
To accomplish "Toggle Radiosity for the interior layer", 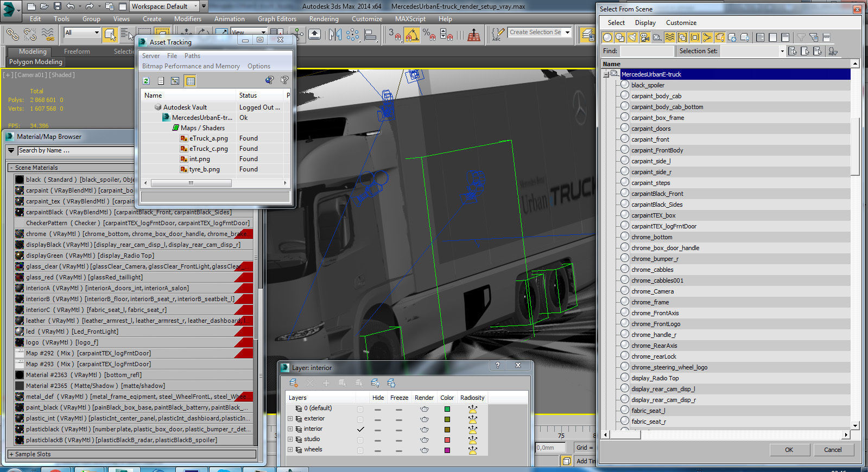I will click(x=473, y=429).
